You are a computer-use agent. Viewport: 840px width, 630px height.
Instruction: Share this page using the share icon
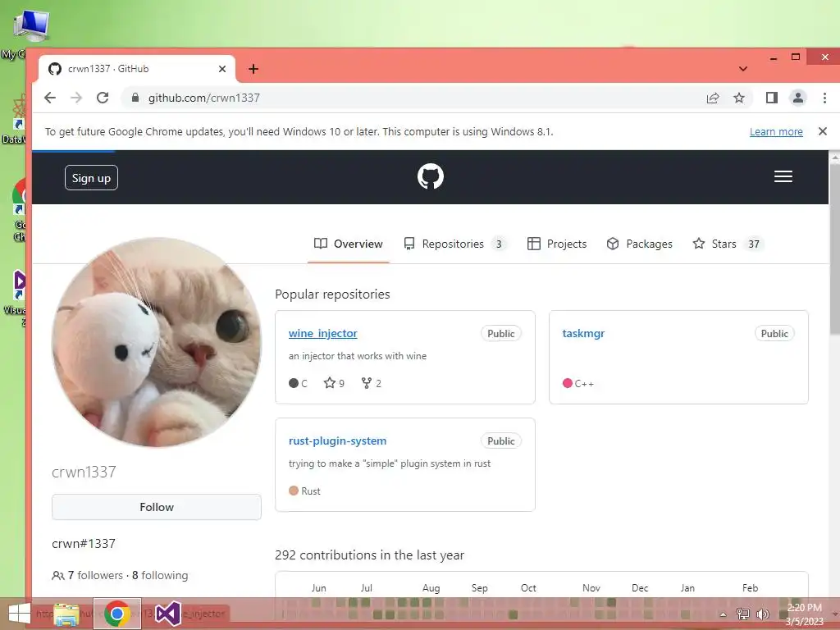[x=713, y=98]
